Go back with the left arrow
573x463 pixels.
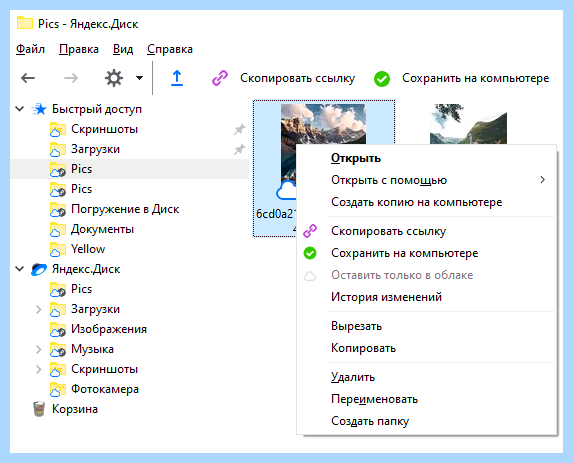(28, 78)
